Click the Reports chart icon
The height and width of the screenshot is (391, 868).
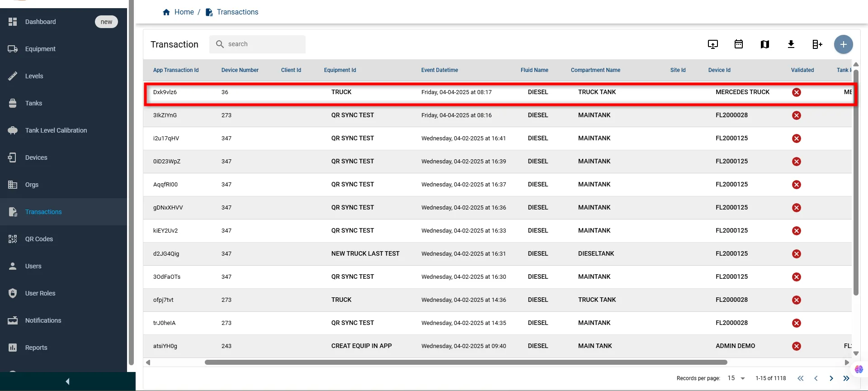13,348
